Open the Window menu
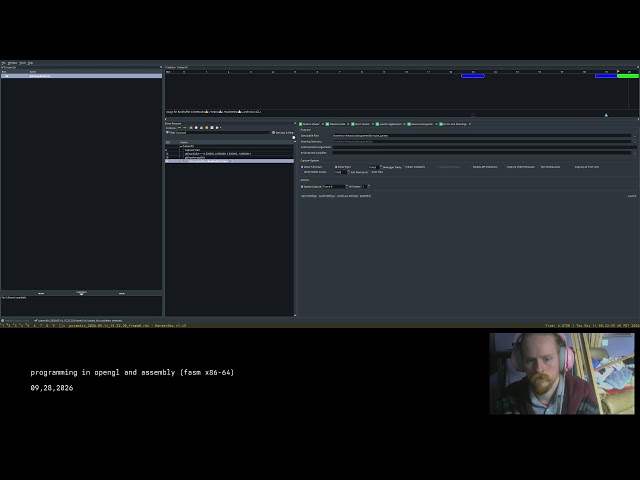Image resolution: width=640 pixels, height=480 pixels. (13, 63)
